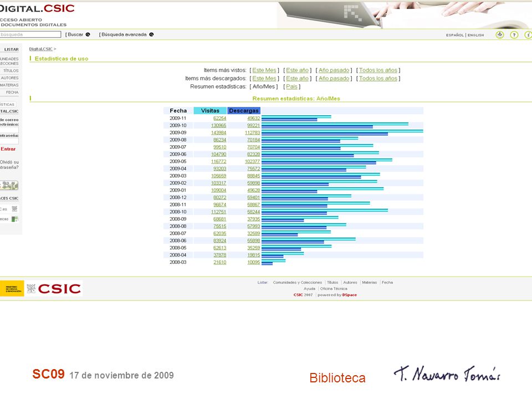Click the DSpace link in footer
532x399 pixels.
pyautogui.click(x=350, y=295)
